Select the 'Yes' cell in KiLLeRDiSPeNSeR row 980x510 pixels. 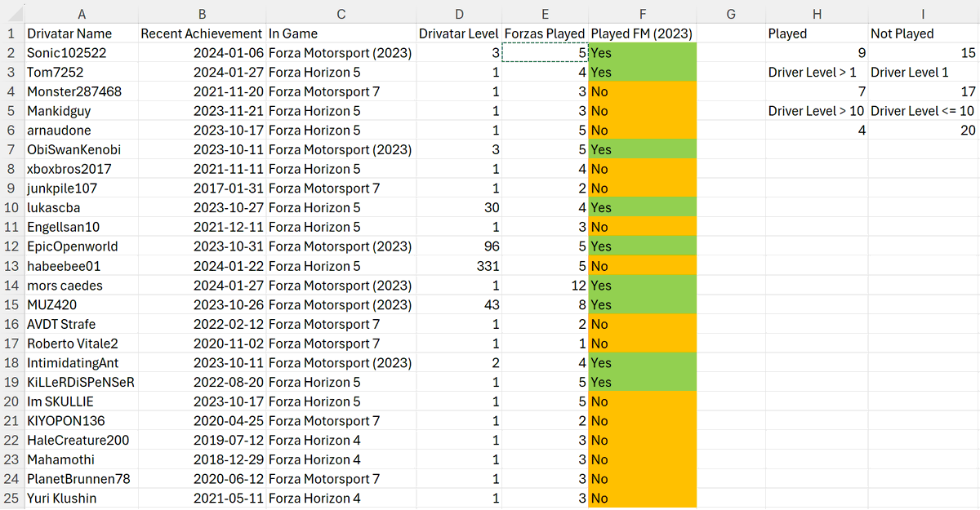pyautogui.click(x=643, y=382)
